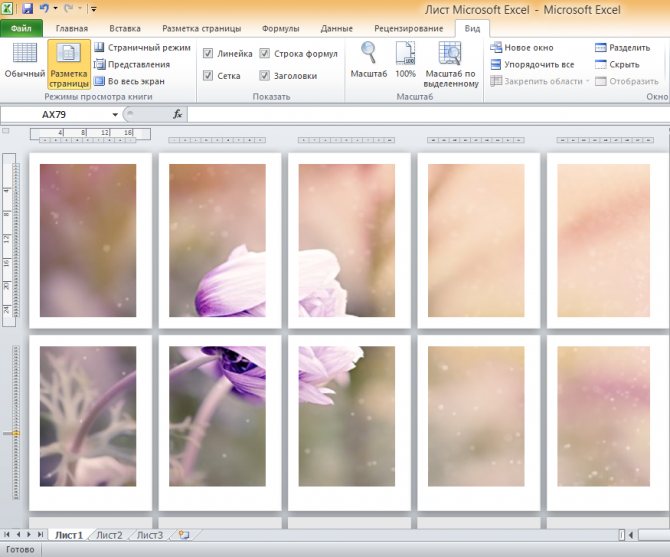Click the Save icon in quick access toolbar
Viewport: 670px width, 557px height.
(x=26, y=8)
